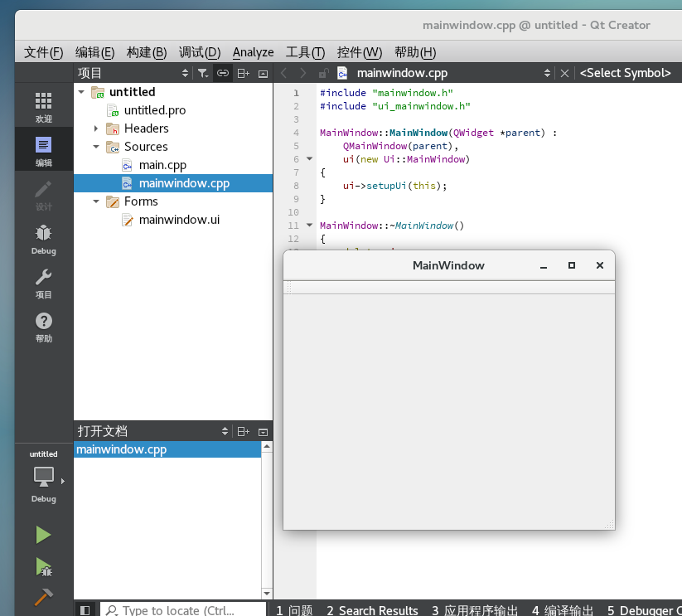Toggle the file lock icon in editor bar
682x616 pixels.
pos(323,73)
